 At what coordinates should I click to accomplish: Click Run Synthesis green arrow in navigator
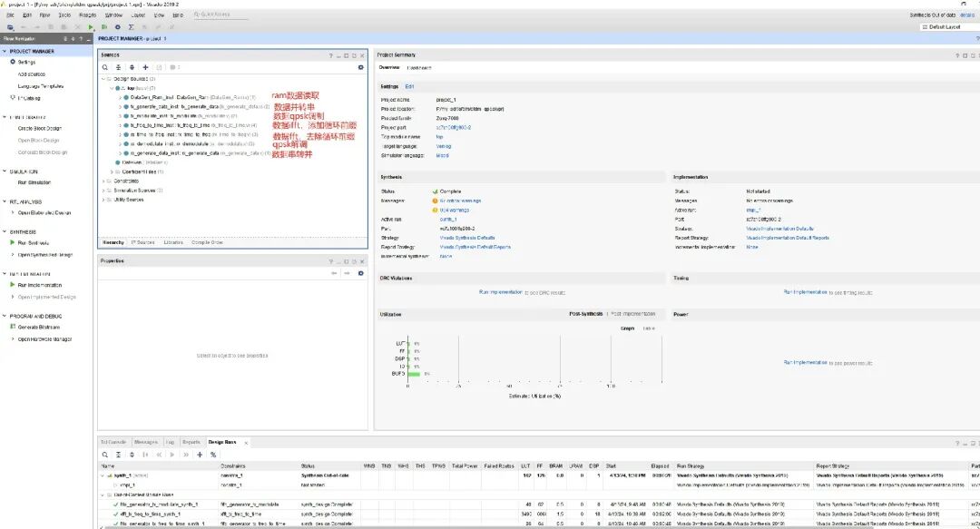pos(13,242)
